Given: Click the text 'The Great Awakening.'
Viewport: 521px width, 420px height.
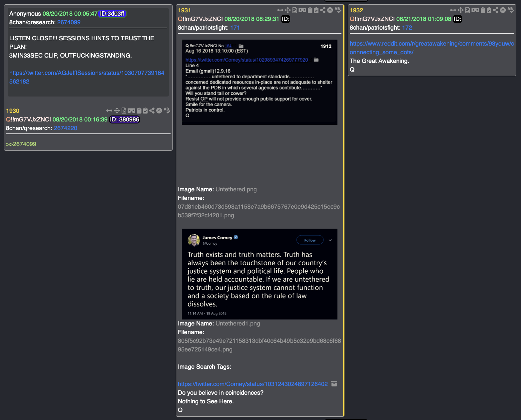Looking at the screenshot, I should (x=379, y=61).
